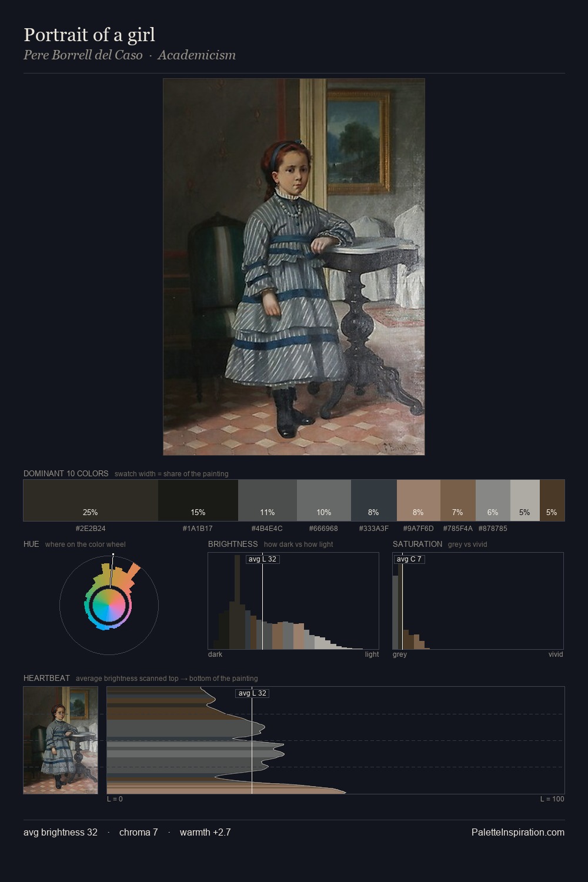588x882 pixels.
Task: Click the 'L = 100' axis label
Action: (552, 799)
